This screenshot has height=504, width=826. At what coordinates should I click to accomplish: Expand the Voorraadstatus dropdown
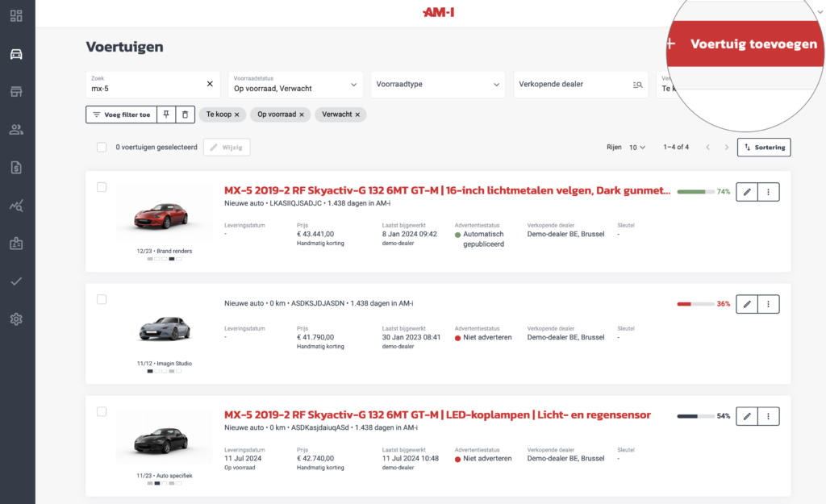294,84
